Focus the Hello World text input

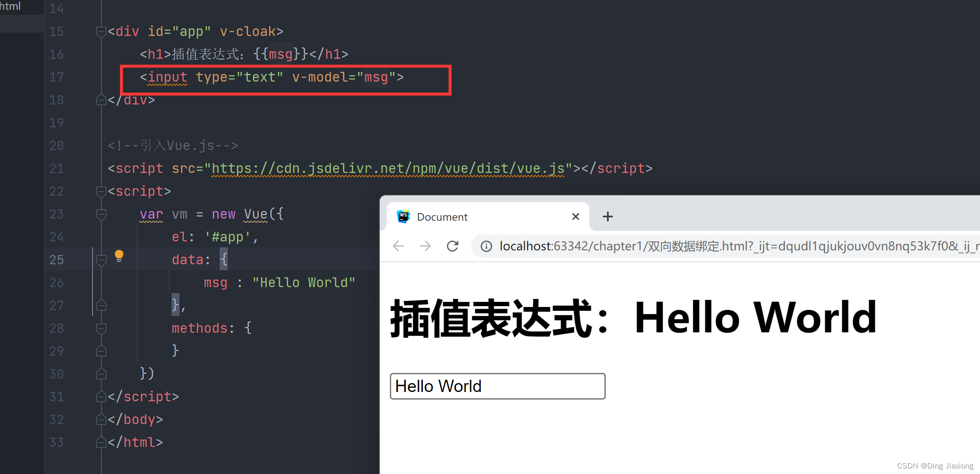[x=497, y=386]
